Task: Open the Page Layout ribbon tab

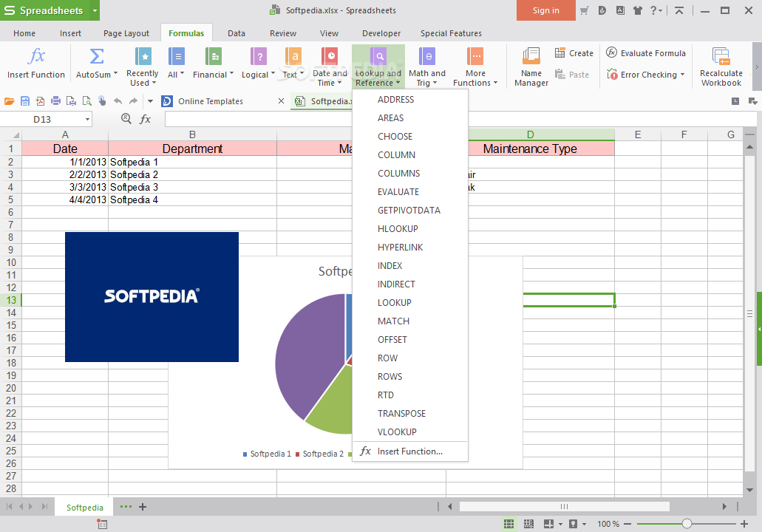Action: click(126, 33)
